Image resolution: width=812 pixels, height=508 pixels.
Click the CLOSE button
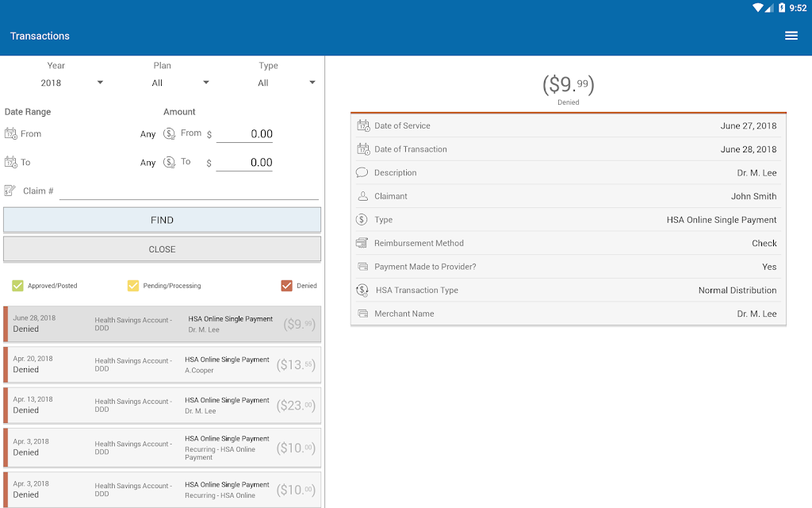tap(162, 249)
